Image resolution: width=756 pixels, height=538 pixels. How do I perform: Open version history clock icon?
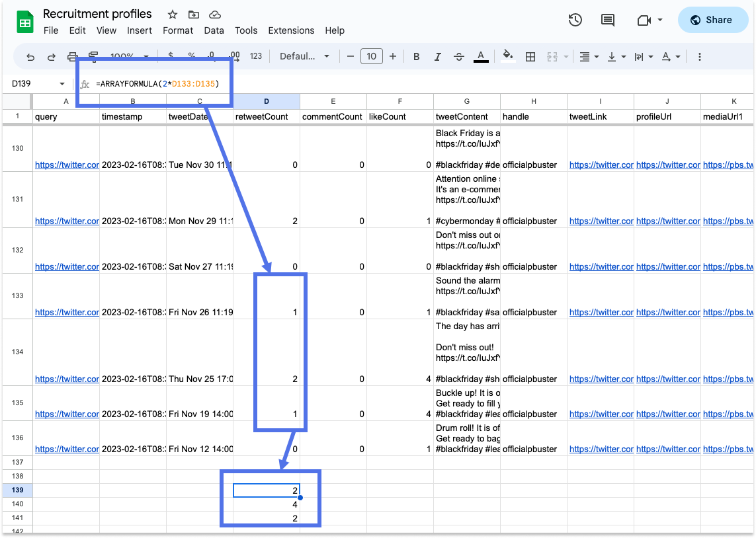[x=575, y=20]
